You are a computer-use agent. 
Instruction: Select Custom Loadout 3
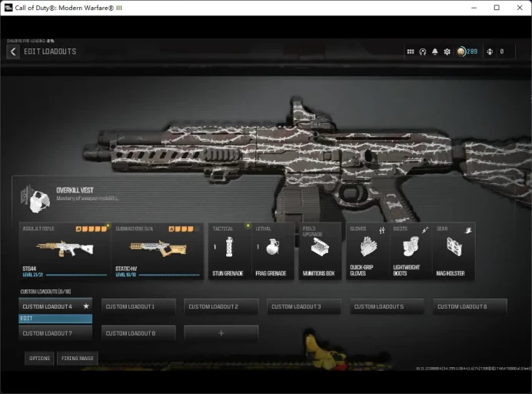[304, 306]
